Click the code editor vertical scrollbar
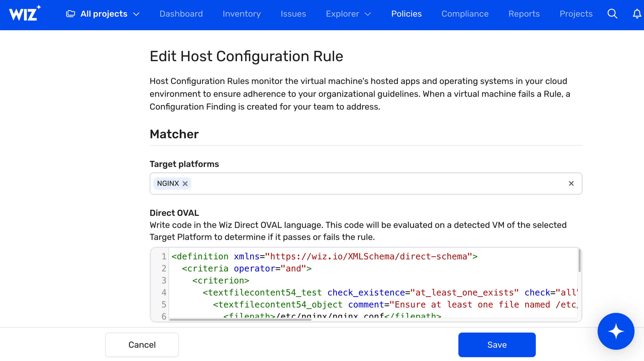Image resolution: width=644 pixels, height=361 pixels. 579,261
